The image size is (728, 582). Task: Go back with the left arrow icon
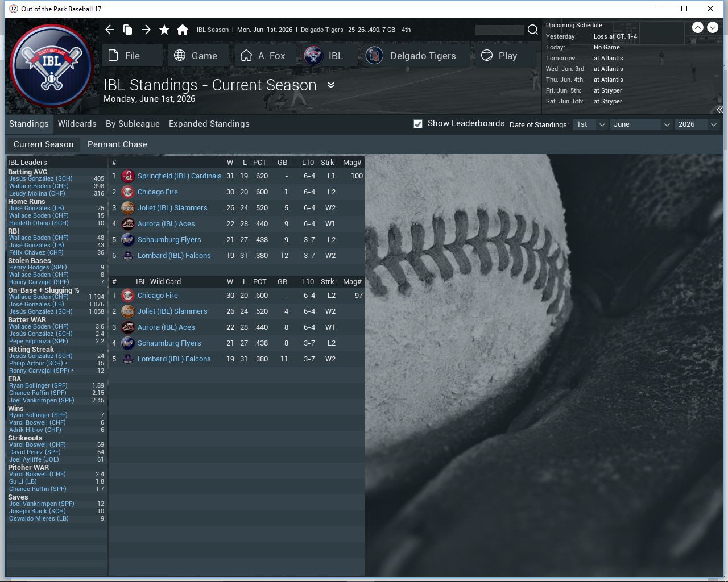110,30
